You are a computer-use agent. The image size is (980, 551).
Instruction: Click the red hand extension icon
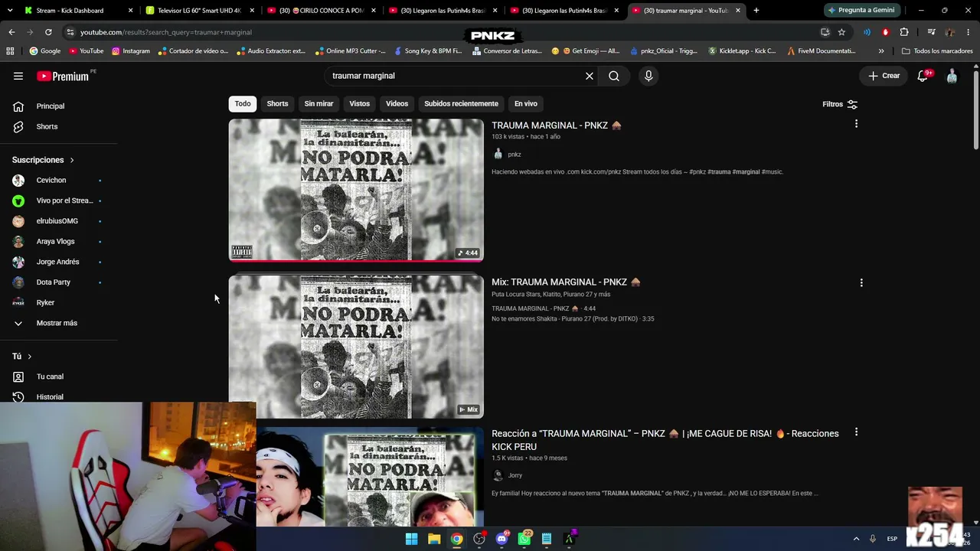(x=886, y=32)
